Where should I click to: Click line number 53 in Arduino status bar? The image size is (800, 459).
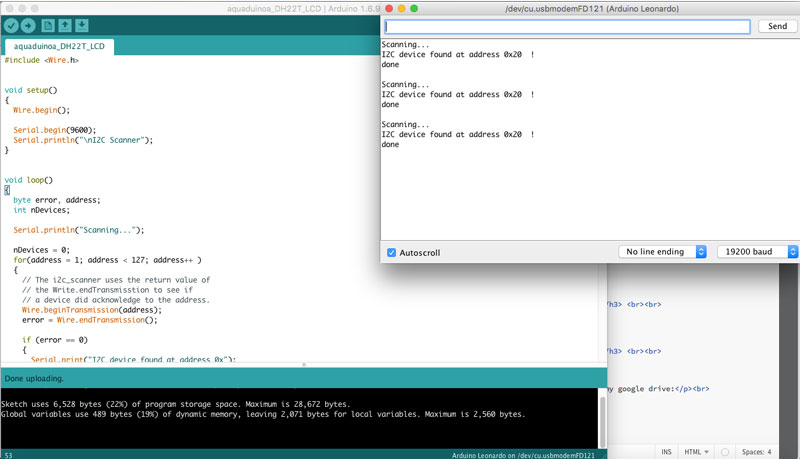click(8, 455)
